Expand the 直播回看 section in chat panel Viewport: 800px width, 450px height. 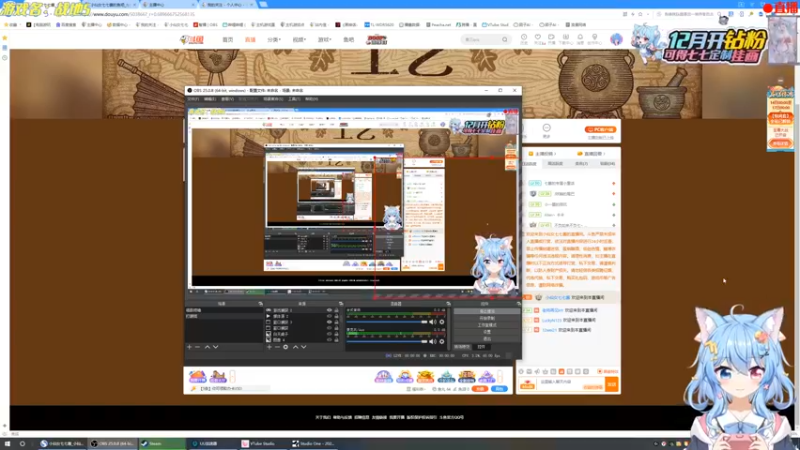point(591,154)
